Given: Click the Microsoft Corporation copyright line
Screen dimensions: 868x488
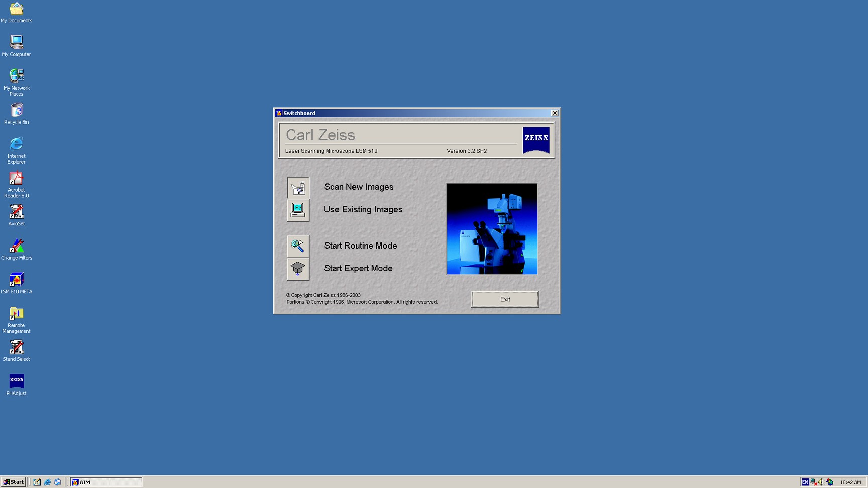Looking at the screenshot, I should (362, 302).
